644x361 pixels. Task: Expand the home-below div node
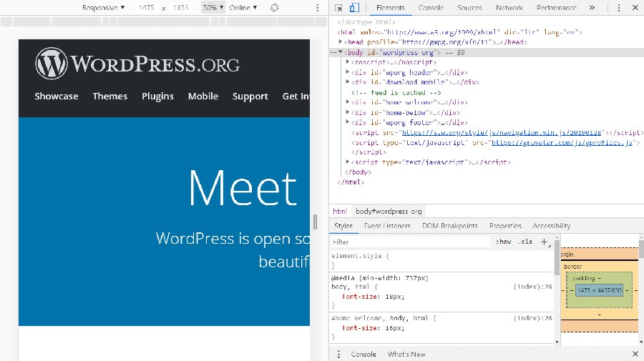(x=348, y=112)
